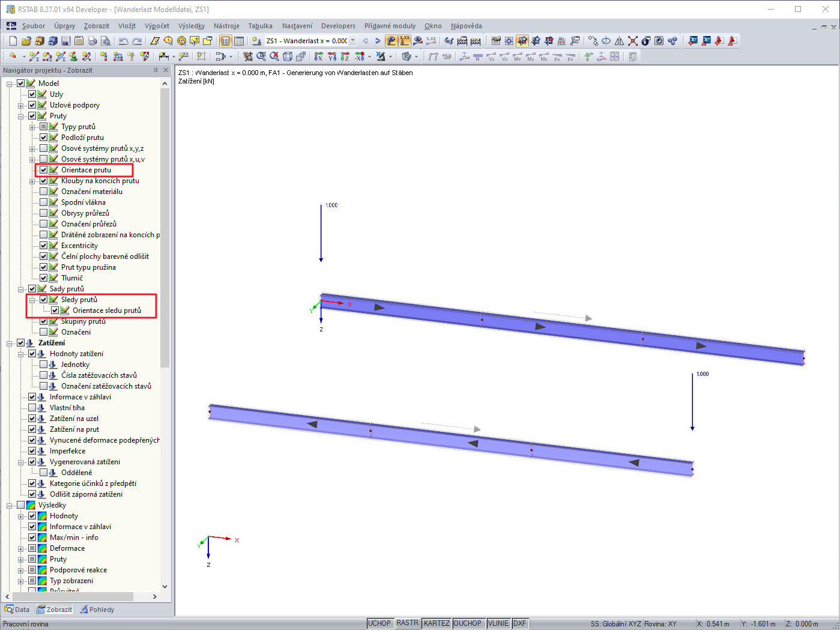
Task: Toggle the UCHOP status bar button
Action: [x=379, y=623]
